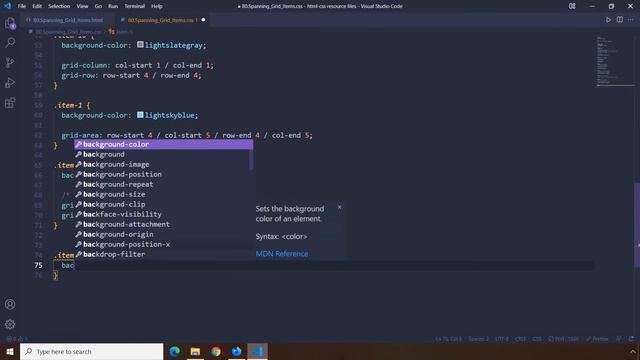
Task: Open the MDN Reference link
Action: [x=282, y=253]
